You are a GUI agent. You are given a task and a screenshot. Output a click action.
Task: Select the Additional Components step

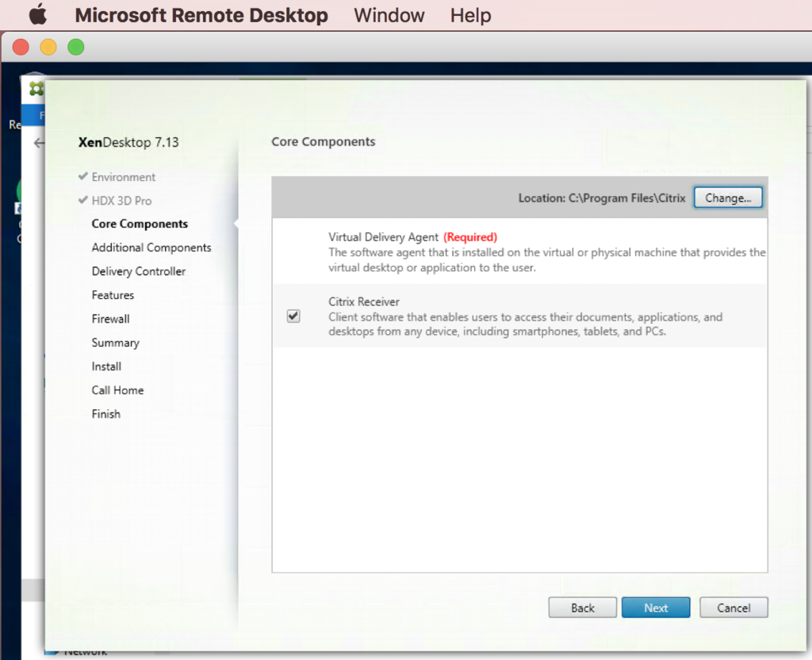tap(151, 247)
